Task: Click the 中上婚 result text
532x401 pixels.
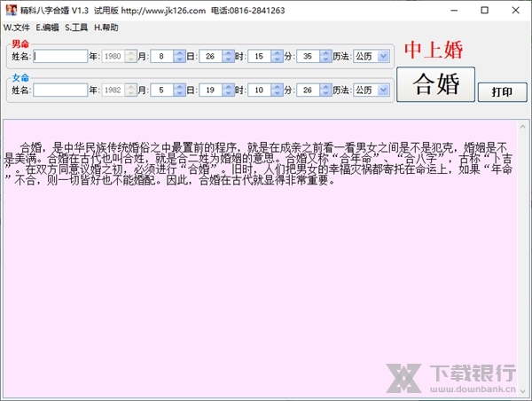Action: tap(434, 50)
